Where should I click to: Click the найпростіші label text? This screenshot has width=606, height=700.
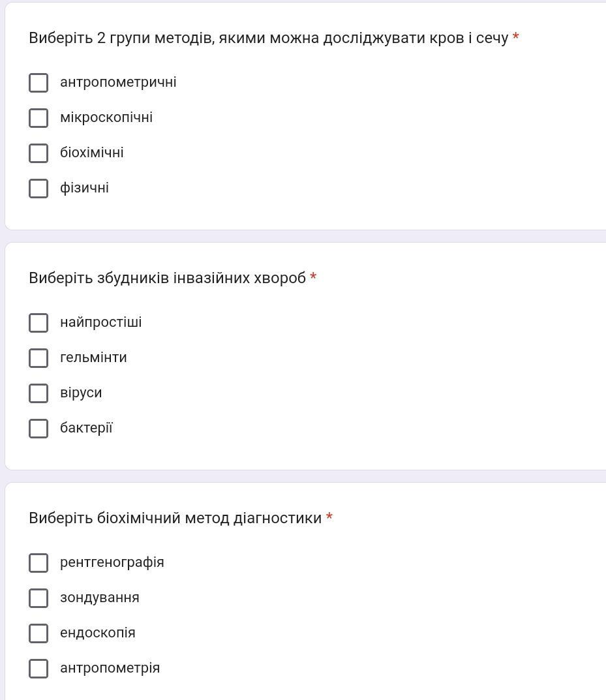[100, 322]
